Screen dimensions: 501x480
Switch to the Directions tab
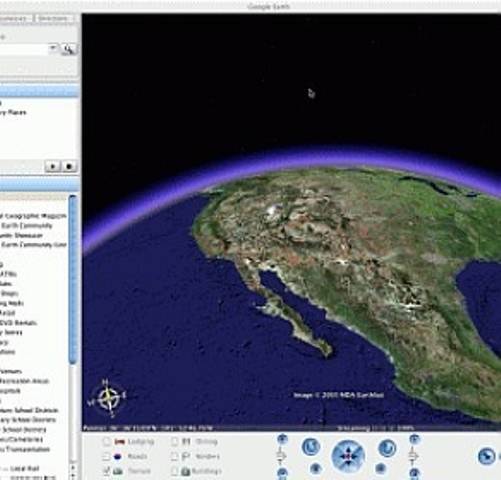(x=53, y=18)
